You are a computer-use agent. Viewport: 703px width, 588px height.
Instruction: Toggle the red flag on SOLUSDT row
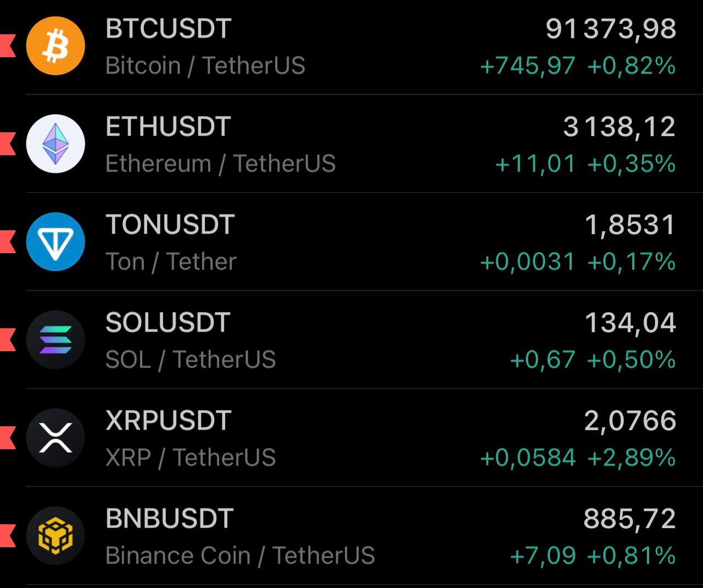[7, 340]
